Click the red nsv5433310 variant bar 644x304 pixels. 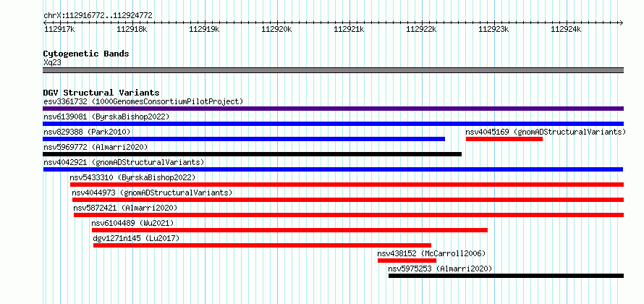coord(347,185)
